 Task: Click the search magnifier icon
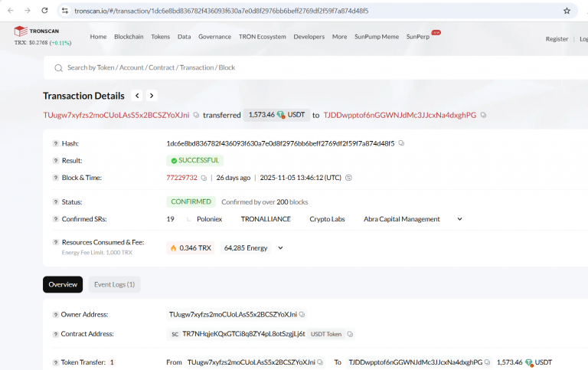point(58,68)
